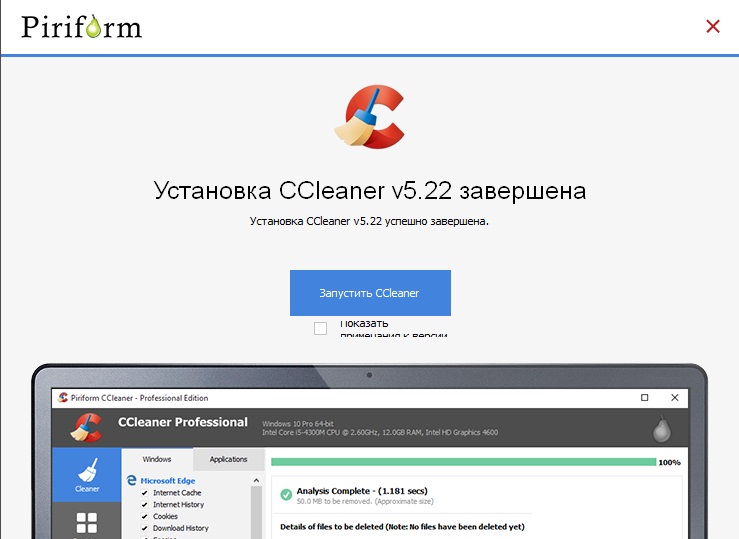The width and height of the screenshot is (739, 539).
Task: Uncheck Internet Cache checkbox
Action: point(145,493)
